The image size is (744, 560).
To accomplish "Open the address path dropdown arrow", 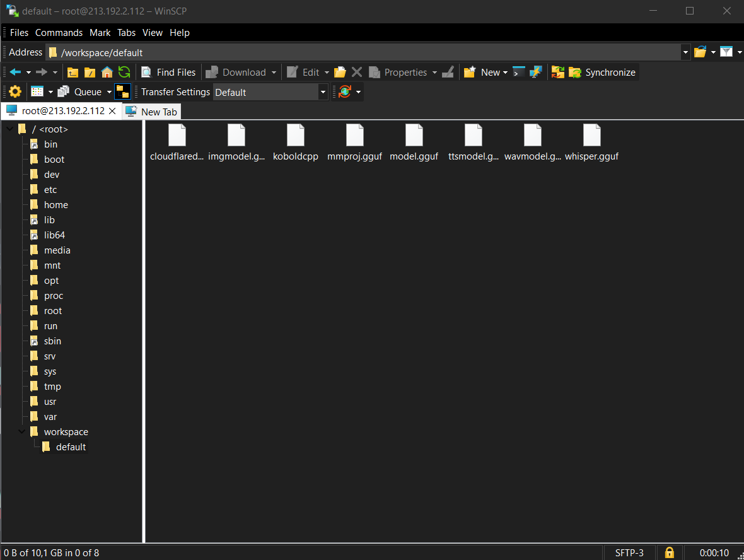I will (685, 52).
